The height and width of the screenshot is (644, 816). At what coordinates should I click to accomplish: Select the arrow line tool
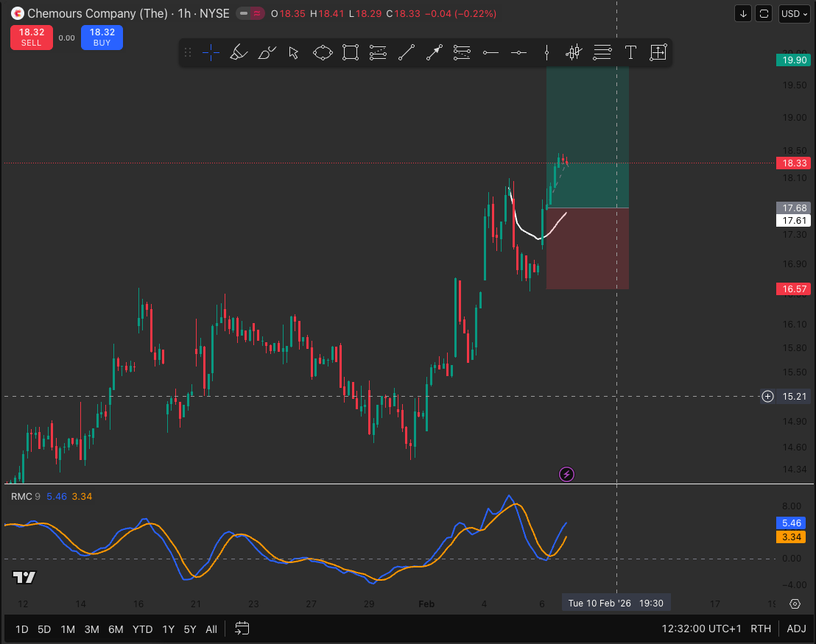434,52
